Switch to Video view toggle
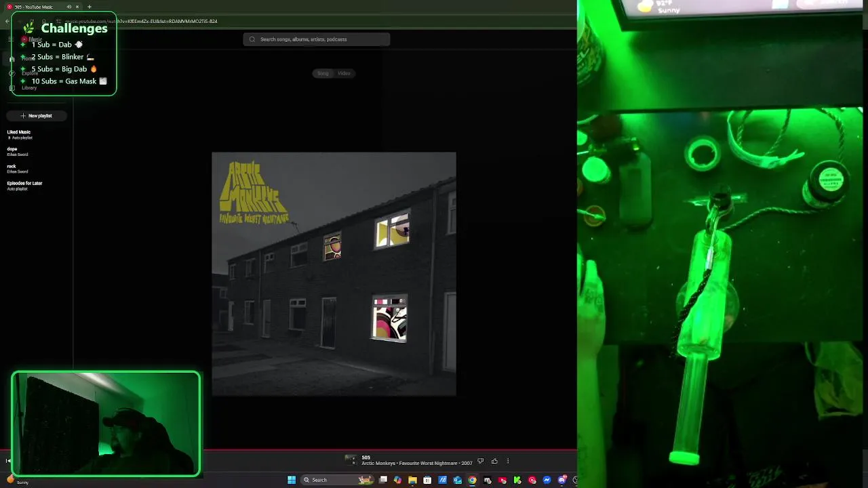Screen dimensions: 868x488 (344, 73)
